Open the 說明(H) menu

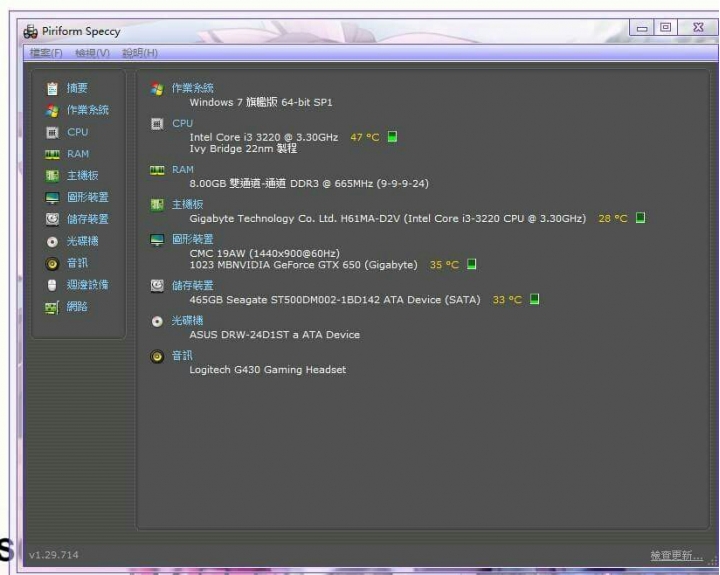point(140,53)
